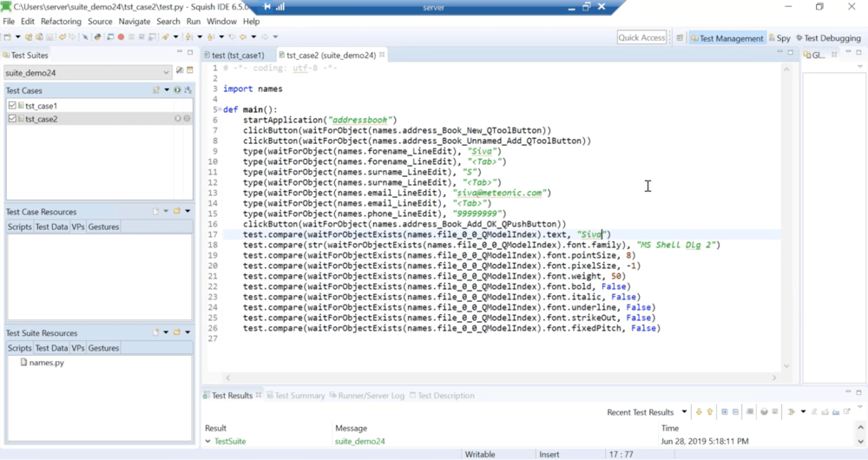The image size is (868, 460).
Task: Click the Writable status bar entry
Action: point(480,455)
